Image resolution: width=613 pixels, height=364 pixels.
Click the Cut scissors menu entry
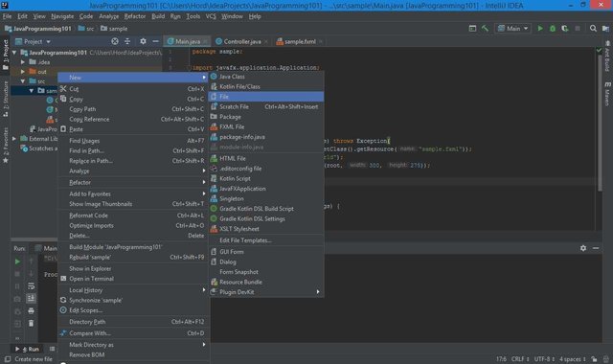pos(133,89)
